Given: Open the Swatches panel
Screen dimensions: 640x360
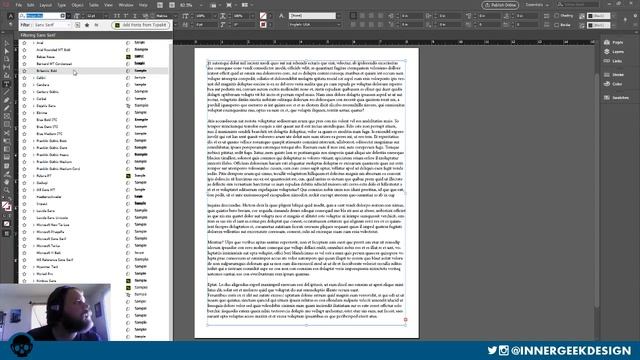Looking at the screenshot, I should 616,98.
